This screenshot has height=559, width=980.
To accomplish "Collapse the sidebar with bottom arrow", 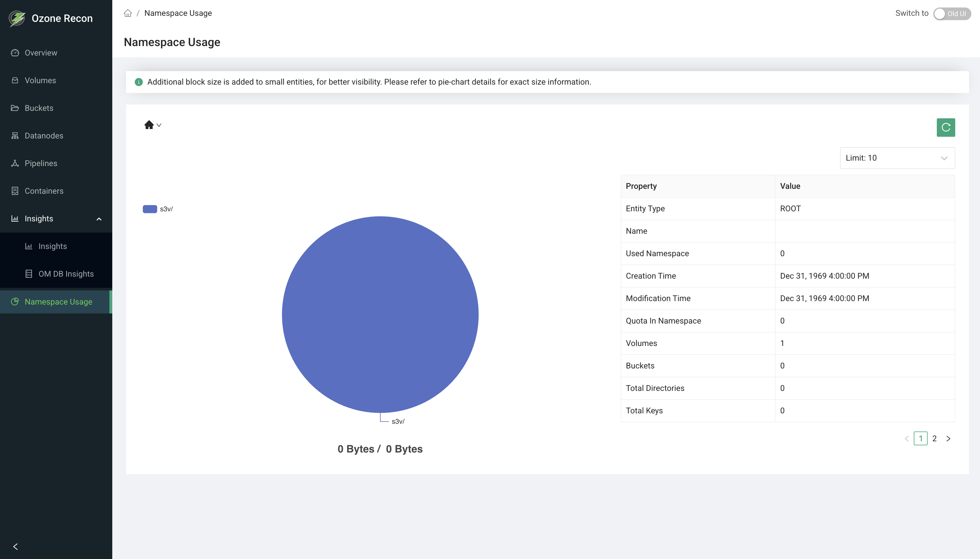I will tap(15, 546).
